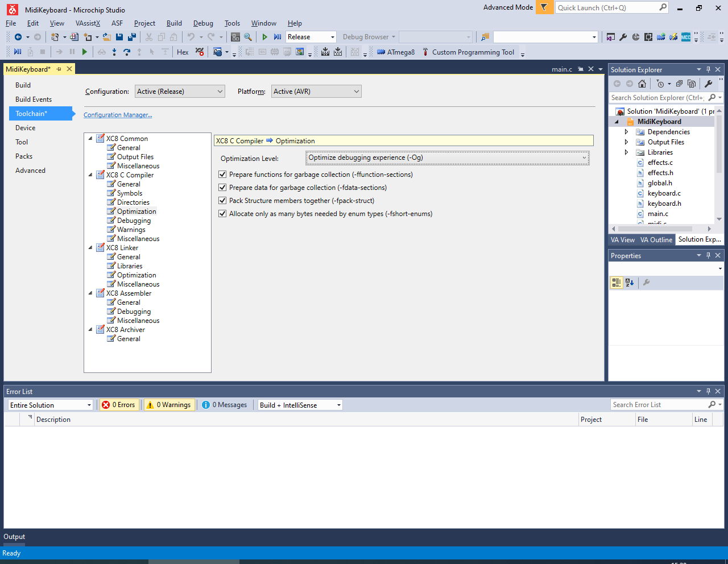Image resolution: width=728 pixels, height=564 pixels.
Task: Click the Advanced Mode filter icon
Action: click(x=544, y=7)
